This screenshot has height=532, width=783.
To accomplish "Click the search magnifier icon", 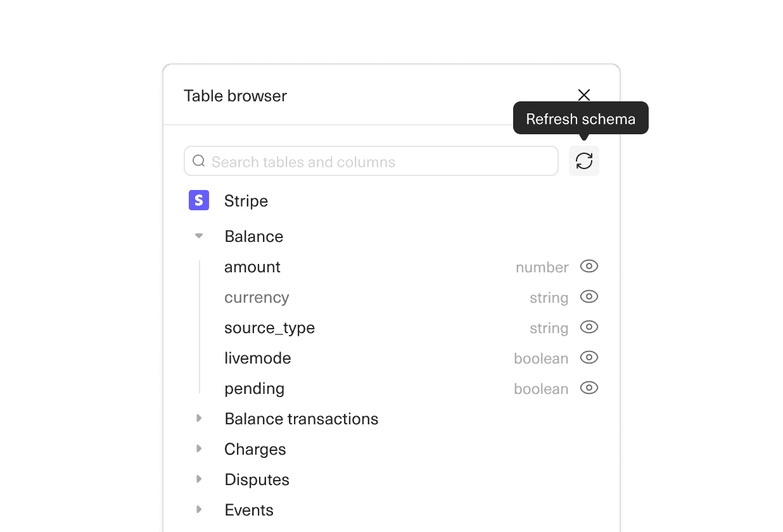I will coord(198,161).
